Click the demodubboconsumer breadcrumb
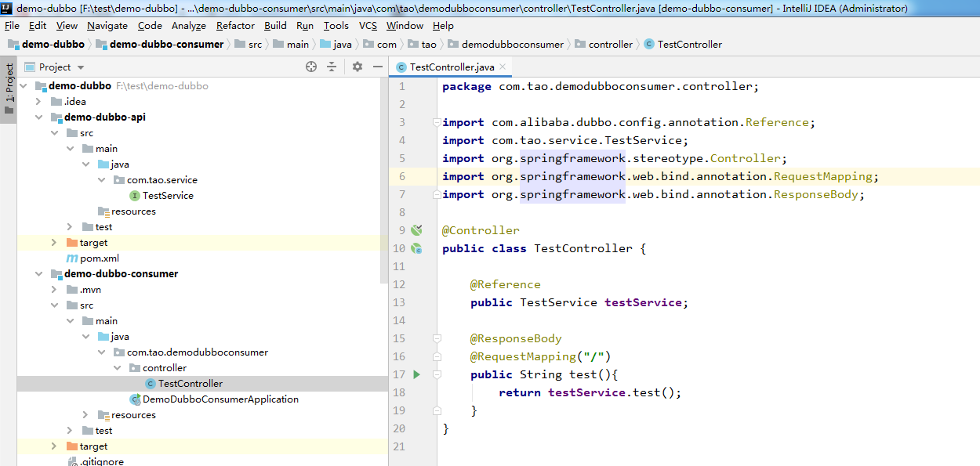Image resolution: width=980 pixels, height=466 pixels. point(506,45)
